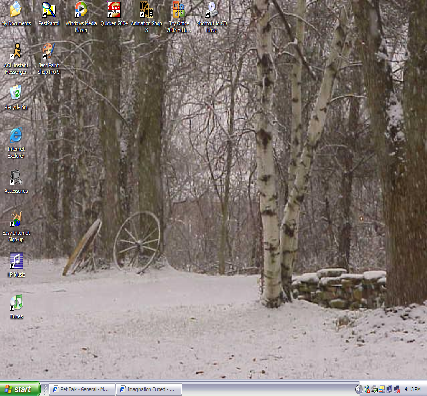Open the Start menu
Image resolution: width=427 pixels, height=396 pixels.
tap(20, 389)
